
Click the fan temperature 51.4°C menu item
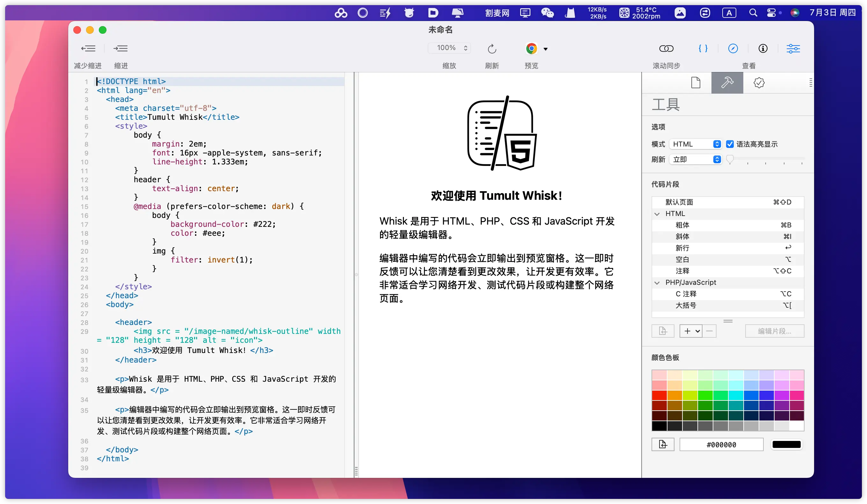point(640,13)
